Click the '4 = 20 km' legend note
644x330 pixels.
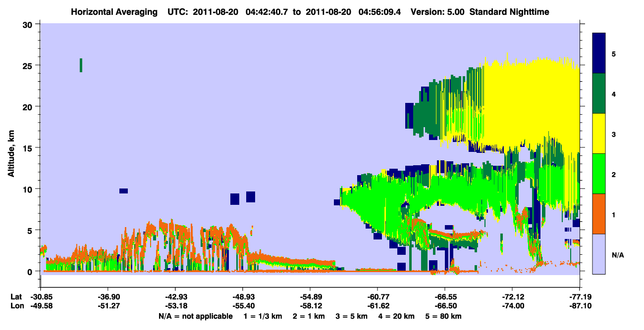point(397,316)
